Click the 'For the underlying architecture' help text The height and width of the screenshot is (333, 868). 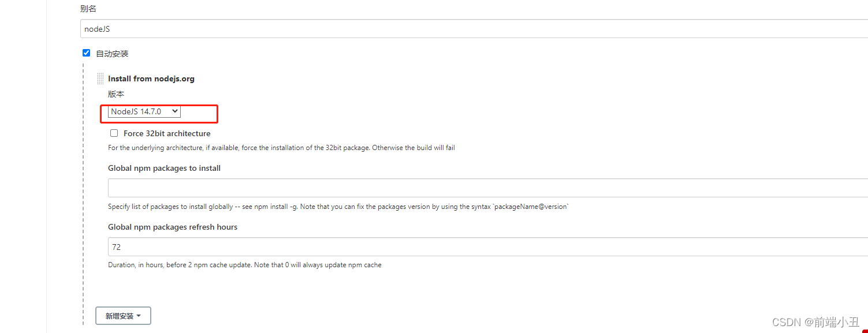281,148
